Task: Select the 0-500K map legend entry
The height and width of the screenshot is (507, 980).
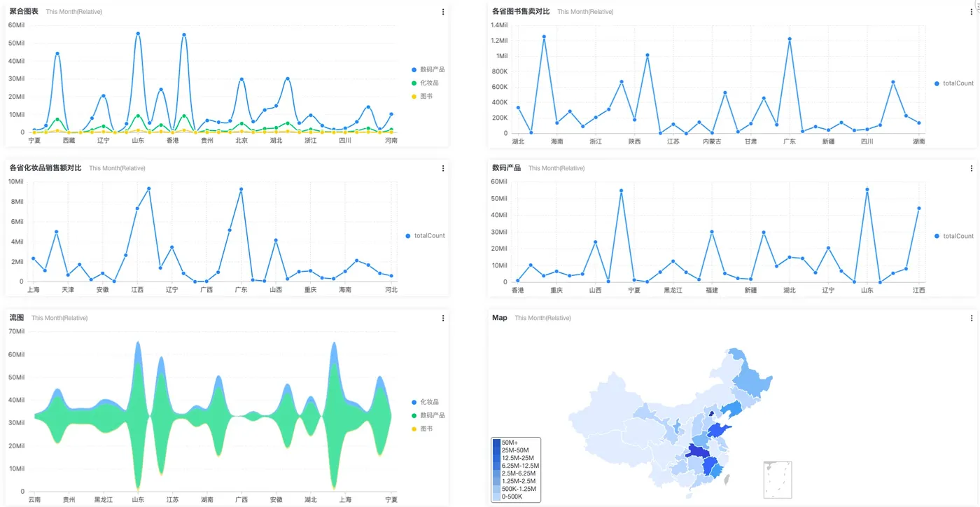Action: pyautogui.click(x=507, y=496)
